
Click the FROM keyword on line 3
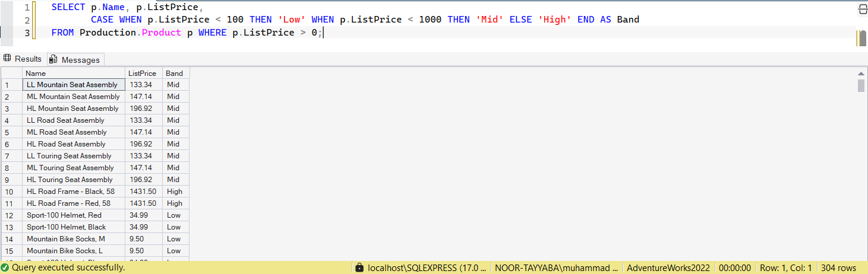(63, 33)
